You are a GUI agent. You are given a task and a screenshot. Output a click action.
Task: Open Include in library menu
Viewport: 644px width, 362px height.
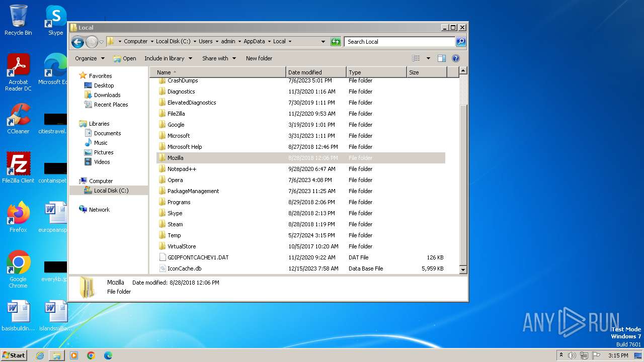pyautogui.click(x=168, y=58)
